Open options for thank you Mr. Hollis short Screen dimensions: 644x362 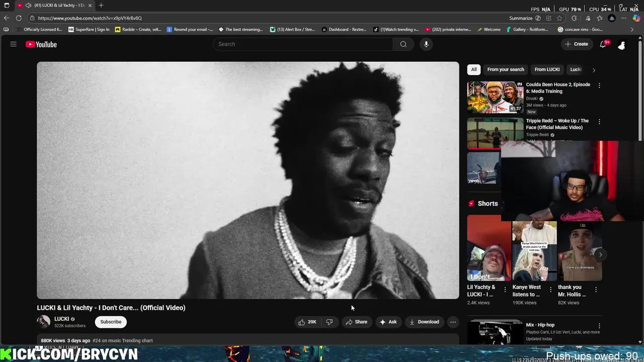pos(596,290)
